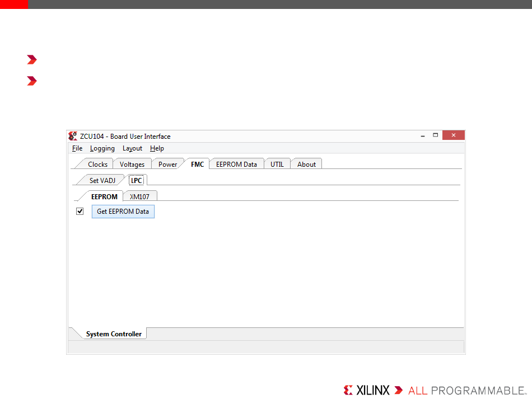
Task: Select the System Controller bottom tab
Action: click(114, 334)
